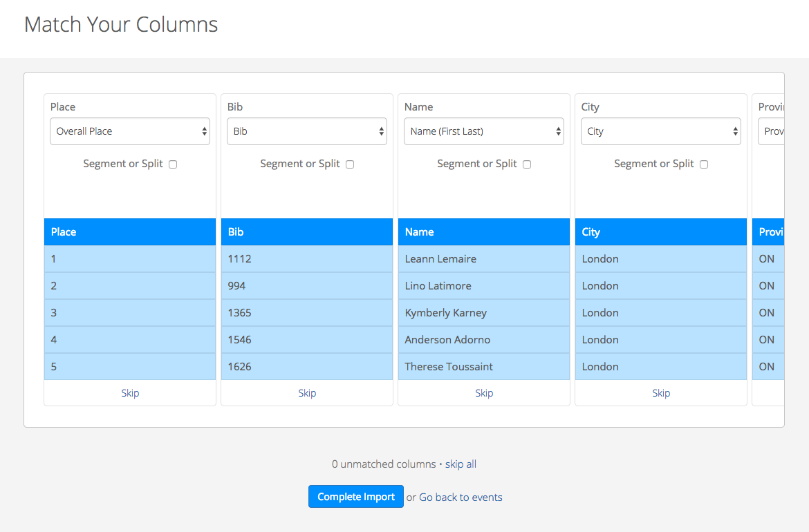Click bib cell 1365
This screenshot has height=532, width=809.
[307, 313]
